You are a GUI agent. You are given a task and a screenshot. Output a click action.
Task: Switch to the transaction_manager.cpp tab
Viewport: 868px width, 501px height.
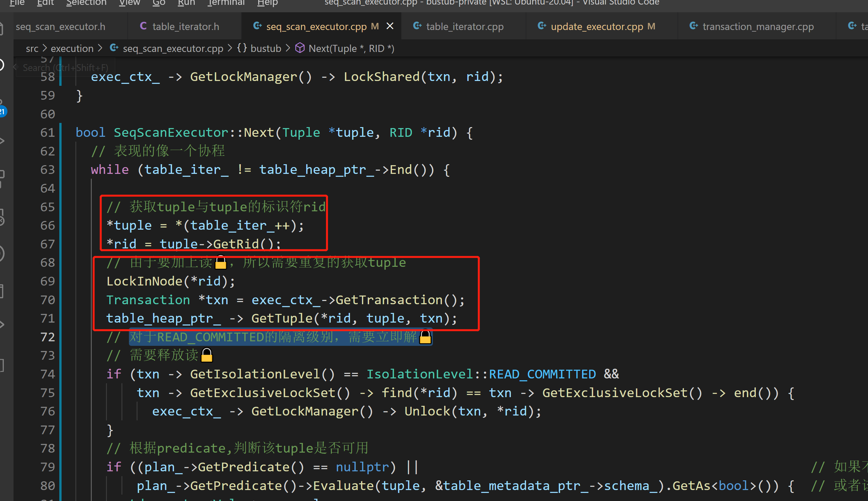pyautogui.click(x=758, y=26)
